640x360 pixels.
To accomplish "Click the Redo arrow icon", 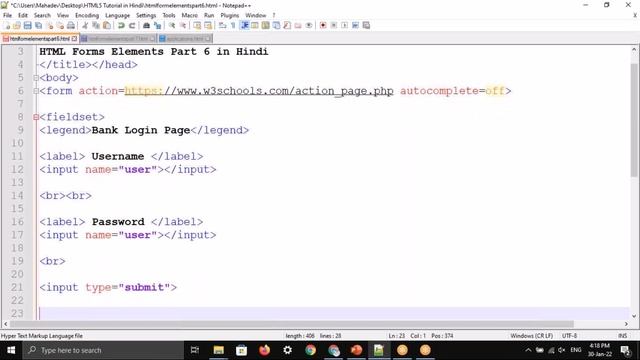I will point(132,25).
